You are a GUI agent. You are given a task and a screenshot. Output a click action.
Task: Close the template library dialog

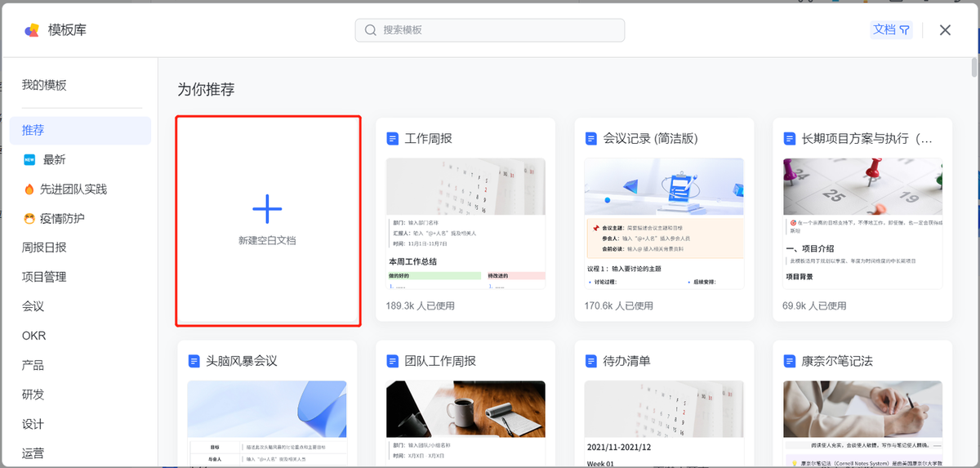[x=945, y=30]
